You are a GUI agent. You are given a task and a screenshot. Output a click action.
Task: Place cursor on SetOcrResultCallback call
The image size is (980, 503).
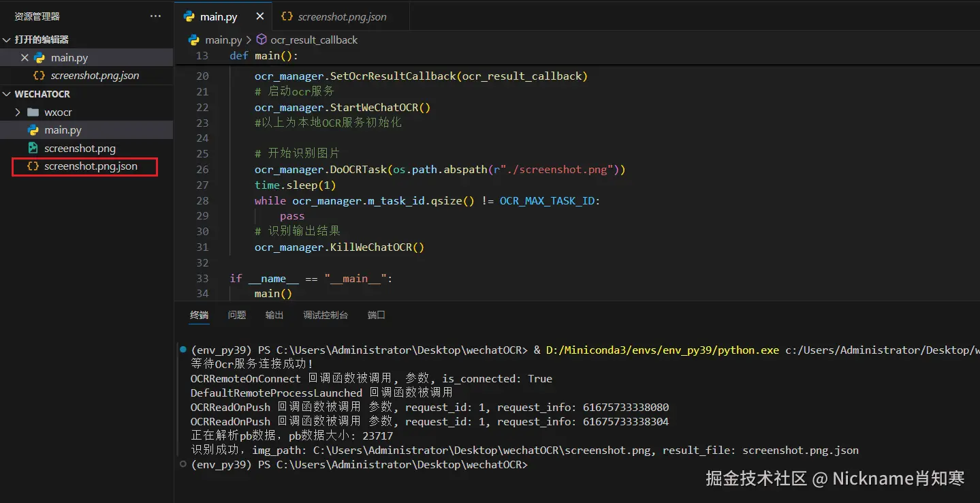pyautogui.click(x=392, y=76)
